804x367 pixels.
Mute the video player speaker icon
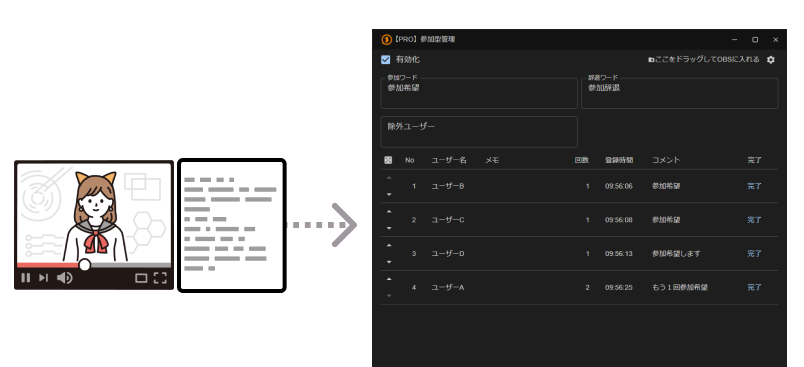click(65, 278)
